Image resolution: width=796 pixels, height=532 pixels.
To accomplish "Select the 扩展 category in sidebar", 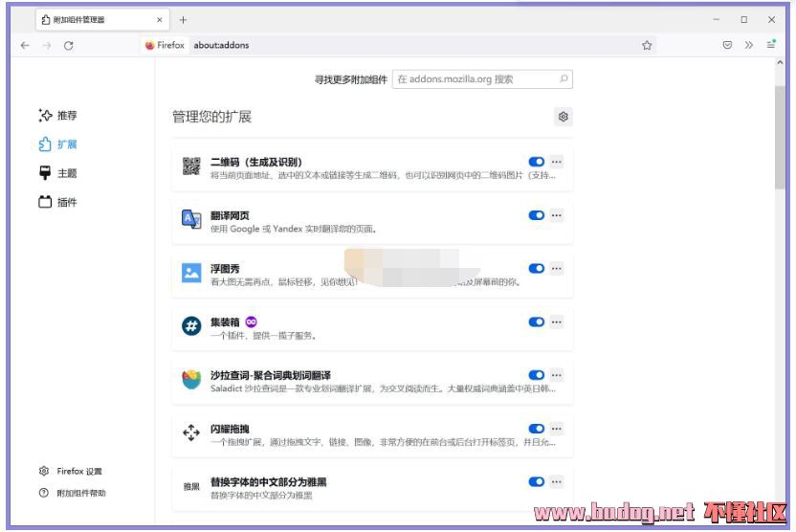I will 57,144.
